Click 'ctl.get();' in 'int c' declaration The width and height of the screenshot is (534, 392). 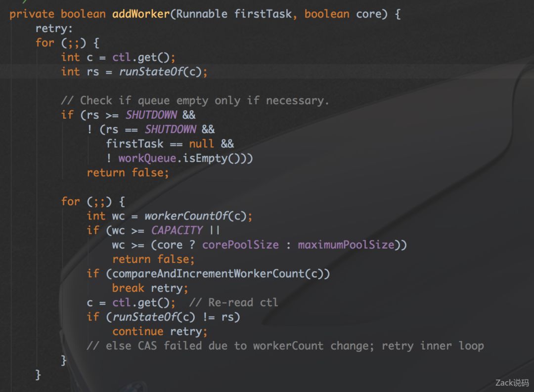(x=144, y=57)
